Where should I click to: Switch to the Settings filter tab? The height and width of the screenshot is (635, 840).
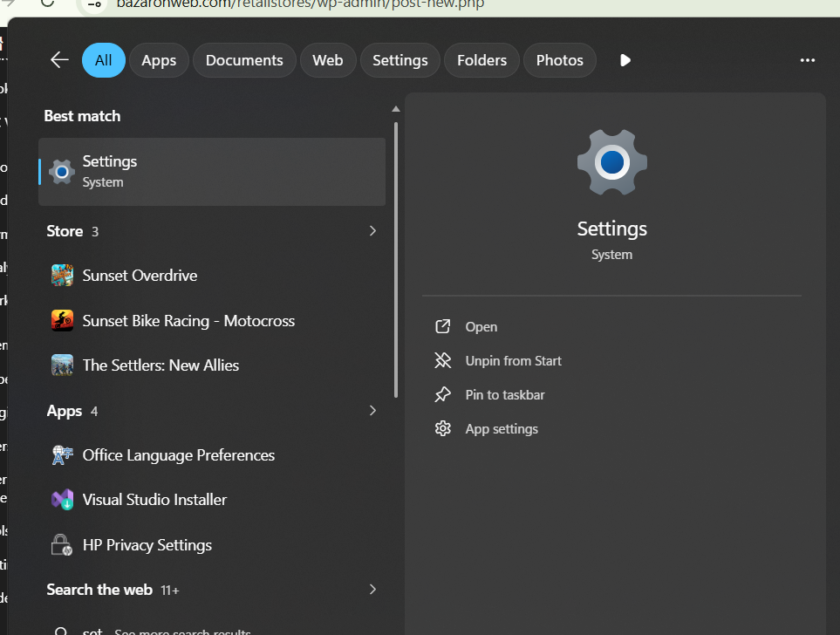400,60
